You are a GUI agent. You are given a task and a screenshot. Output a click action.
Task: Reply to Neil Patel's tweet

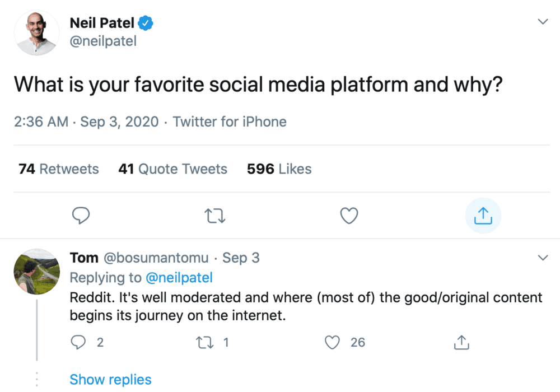pos(81,216)
